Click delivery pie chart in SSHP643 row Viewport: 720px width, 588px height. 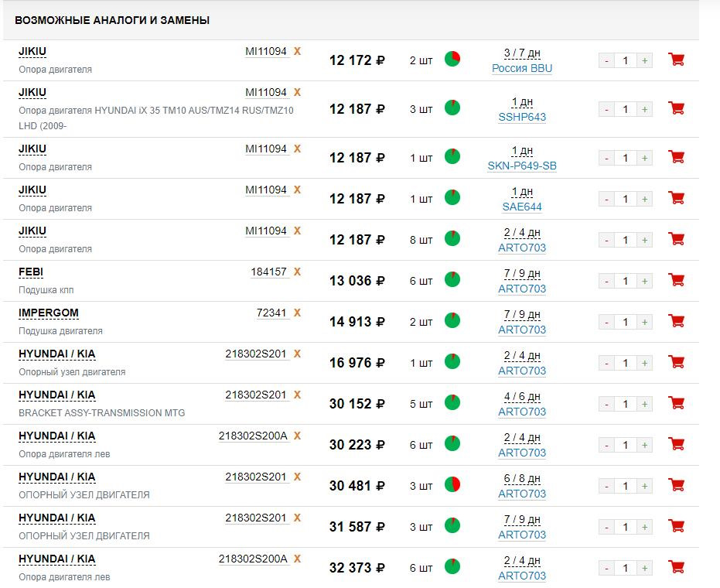tap(452, 108)
